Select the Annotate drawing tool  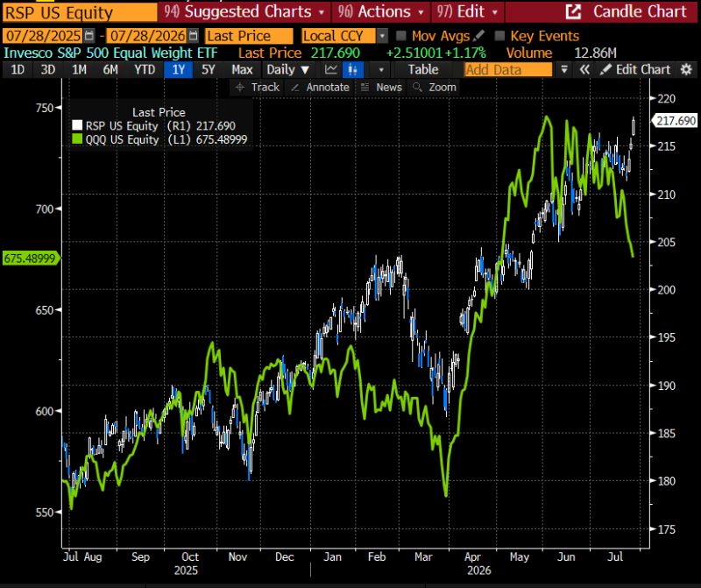pos(320,88)
